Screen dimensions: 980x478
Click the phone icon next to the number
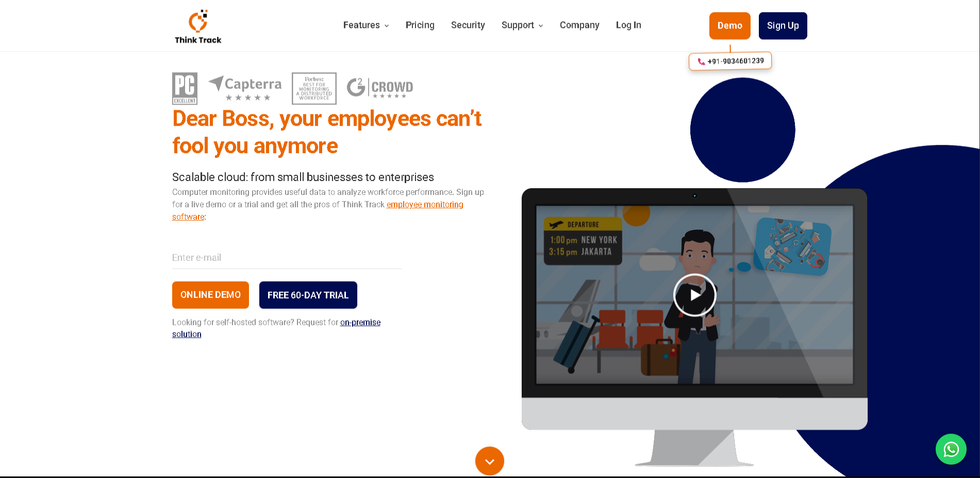[701, 61]
